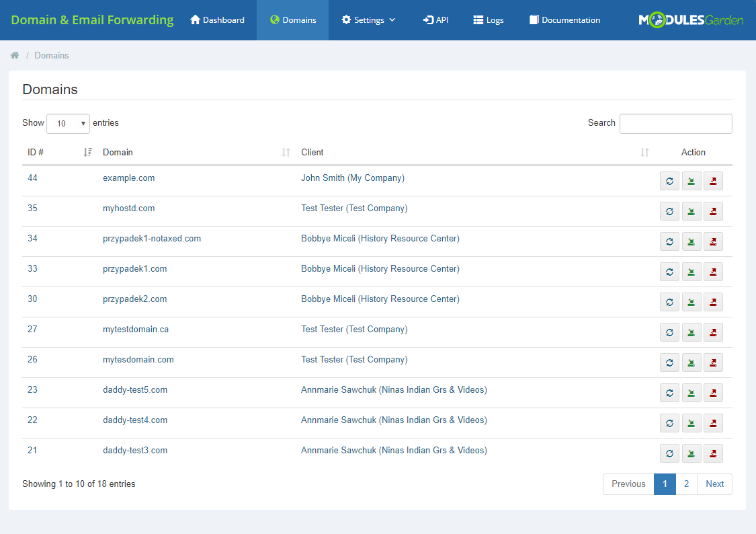Sort table by ID # column
756x534 pixels.
60,153
